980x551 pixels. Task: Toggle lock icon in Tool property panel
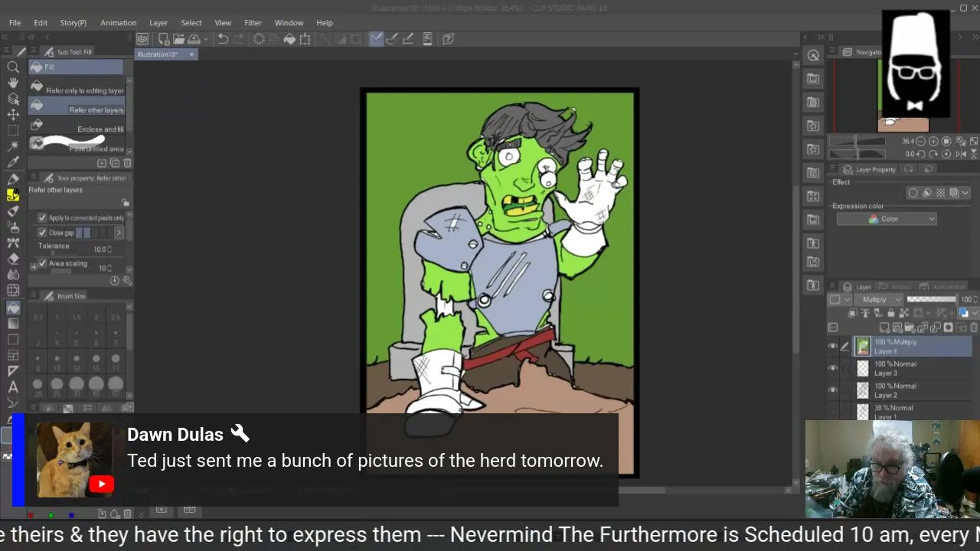125,202
